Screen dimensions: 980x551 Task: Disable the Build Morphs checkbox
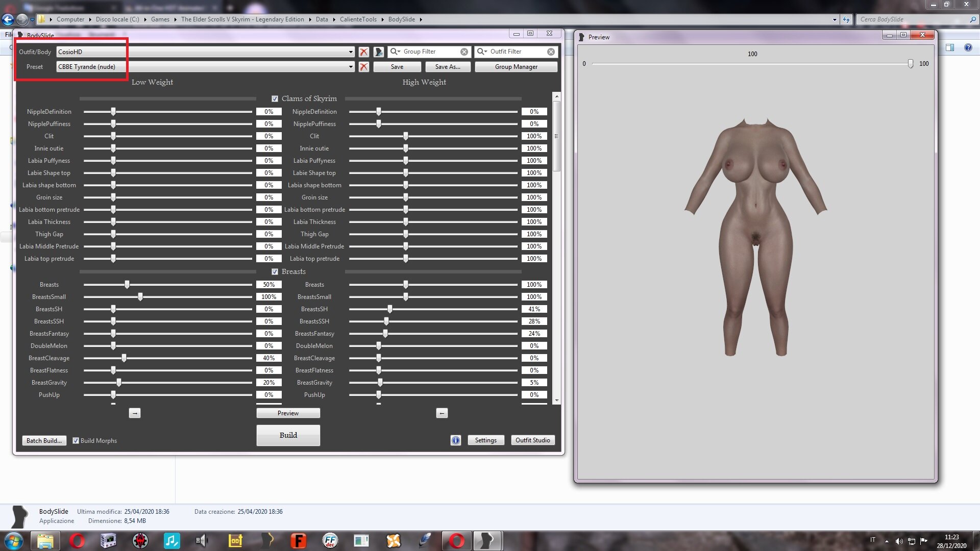[x=76, y=441]
